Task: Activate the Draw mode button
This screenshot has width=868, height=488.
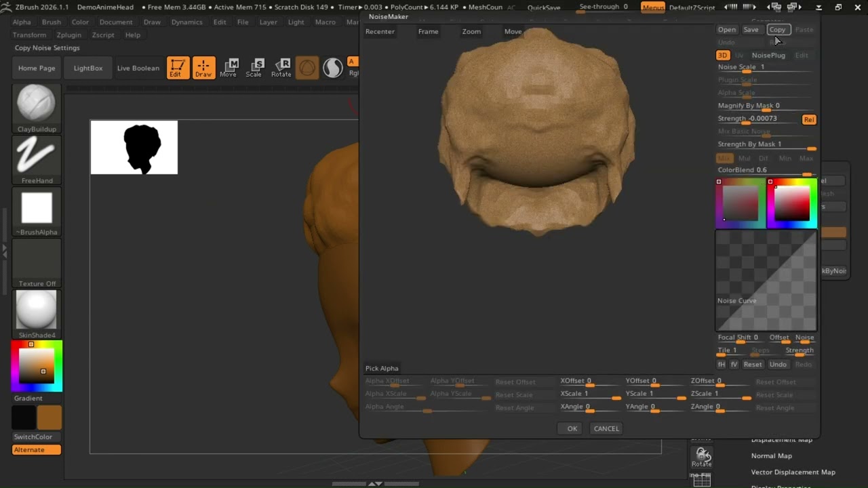Action: click(x=203, y=68)
